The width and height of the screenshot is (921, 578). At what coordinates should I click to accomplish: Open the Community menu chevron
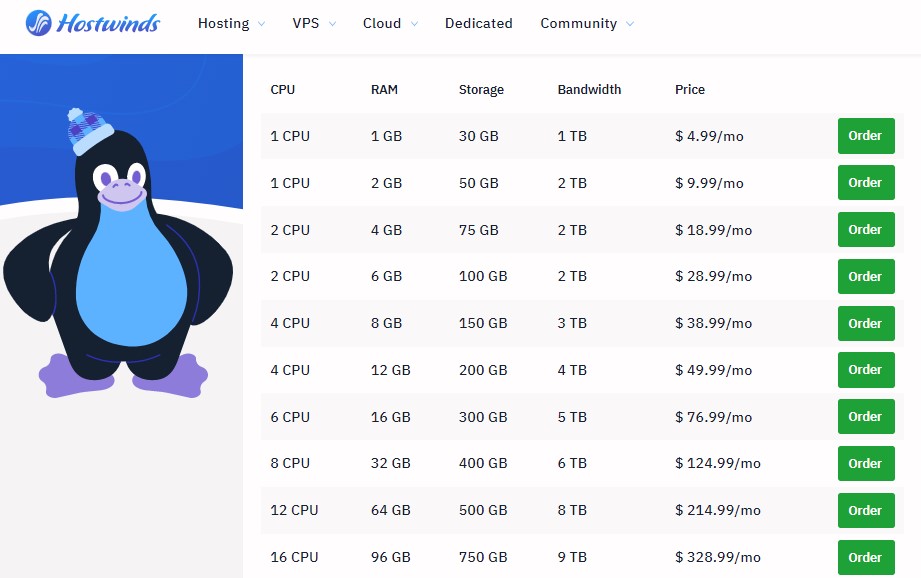coord(630,24)
